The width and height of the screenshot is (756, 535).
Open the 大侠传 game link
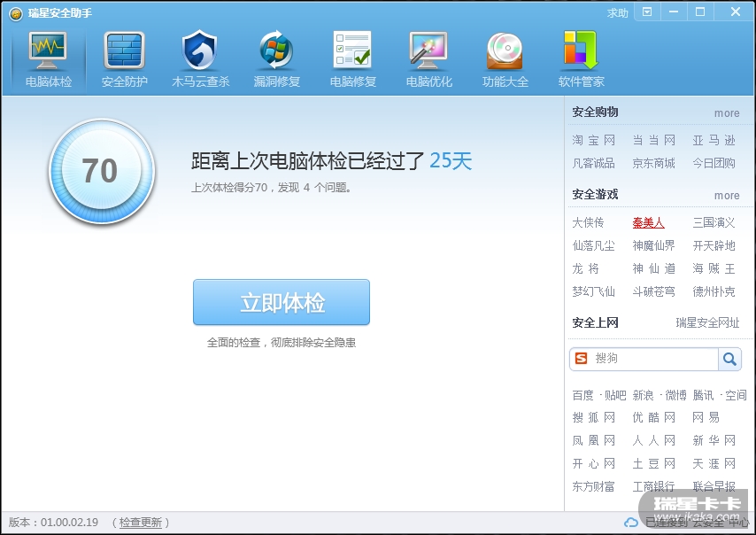pyautogui.click(x=588, y=223)
